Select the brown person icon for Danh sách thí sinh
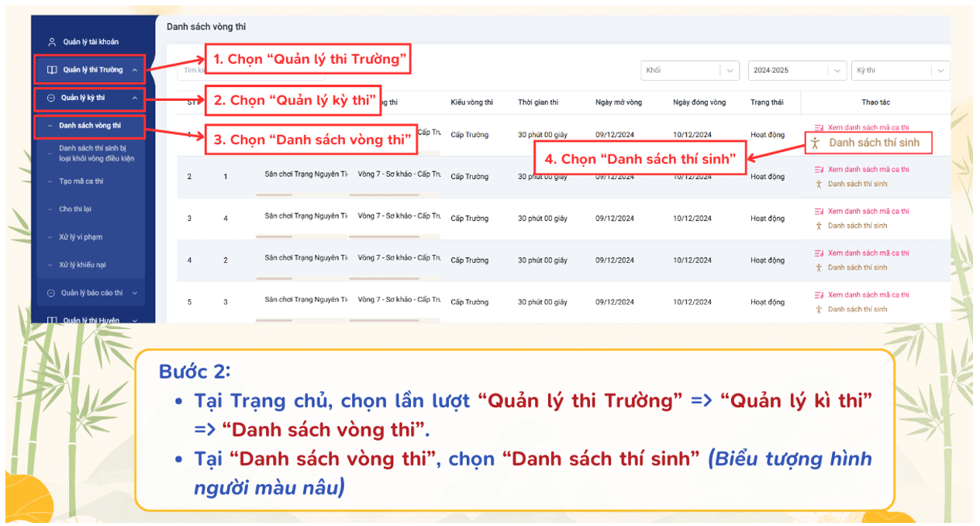 (816, 143)
